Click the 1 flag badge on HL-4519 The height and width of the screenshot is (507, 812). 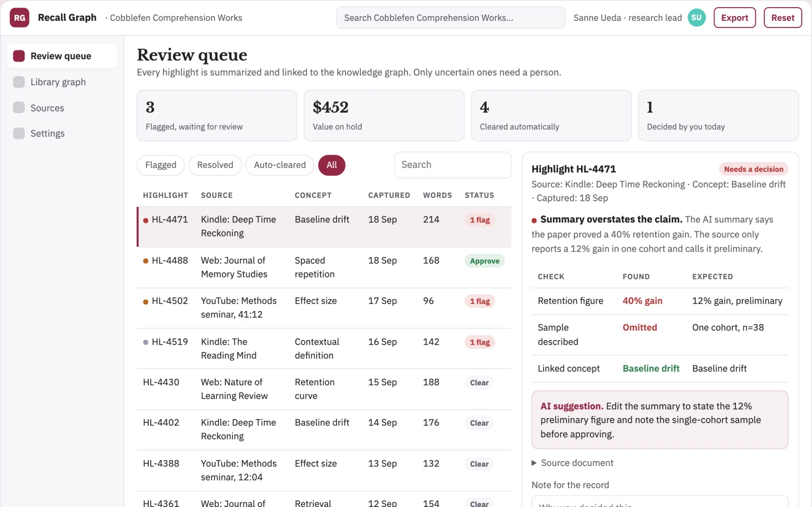(x=480, y=342)
